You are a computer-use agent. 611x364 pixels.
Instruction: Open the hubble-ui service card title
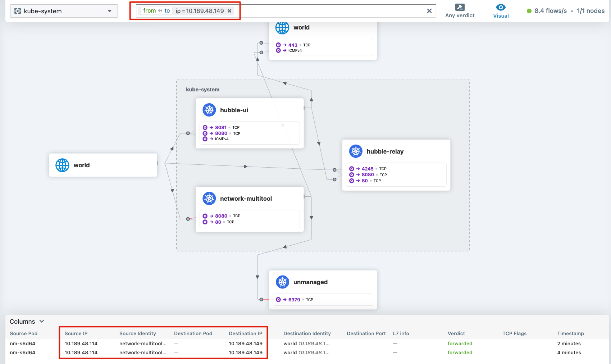(x=234, y=110)
